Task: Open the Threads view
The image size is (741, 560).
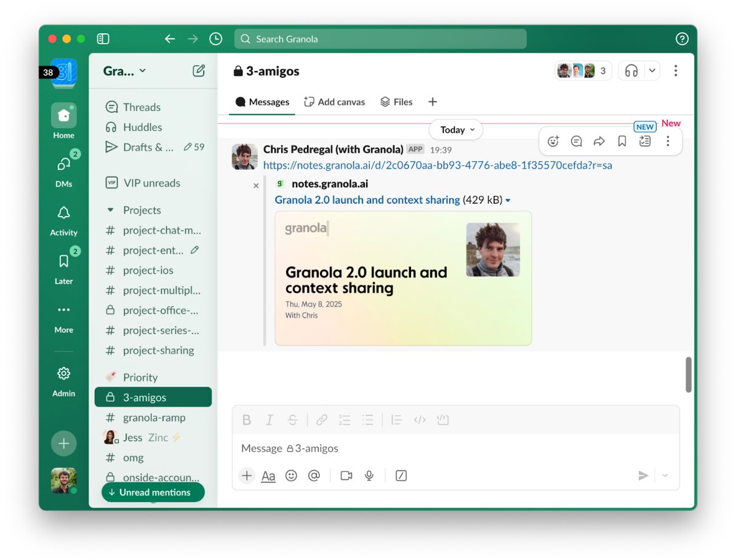Action: (x=141, y=106)
